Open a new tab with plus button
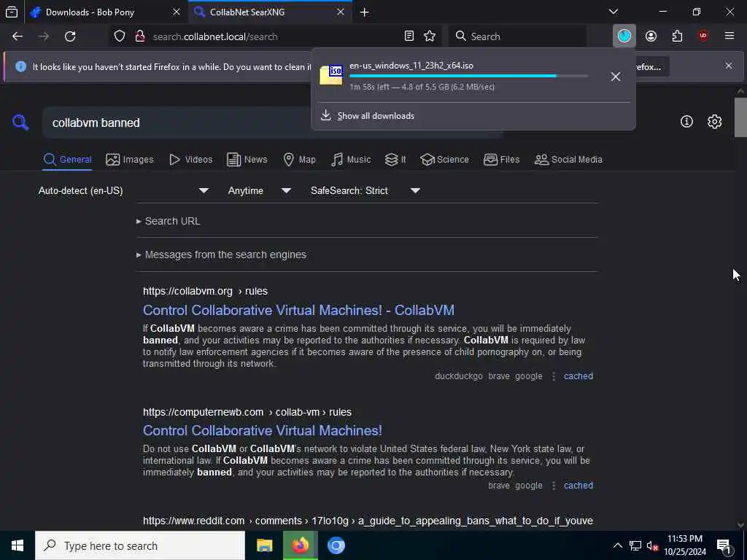 [365, 12]
